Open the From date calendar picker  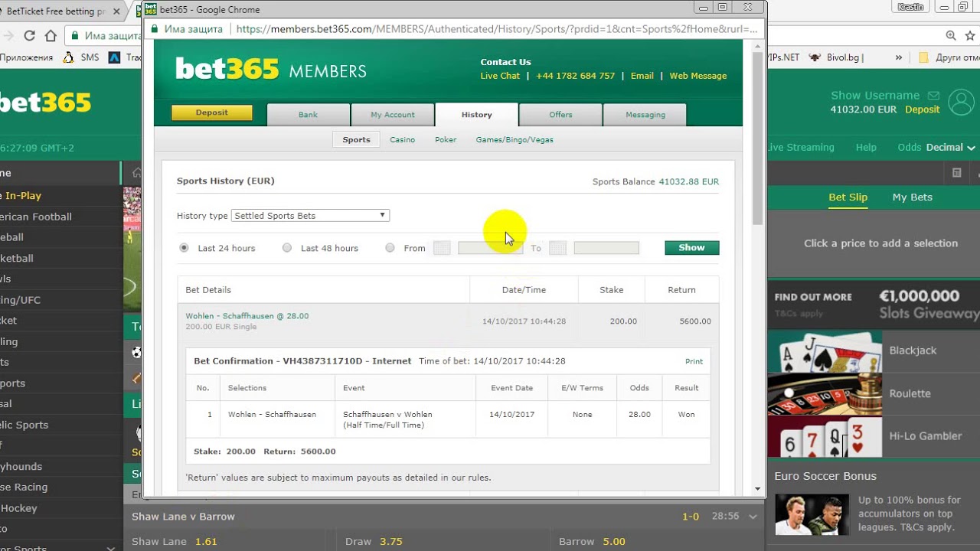442,248
